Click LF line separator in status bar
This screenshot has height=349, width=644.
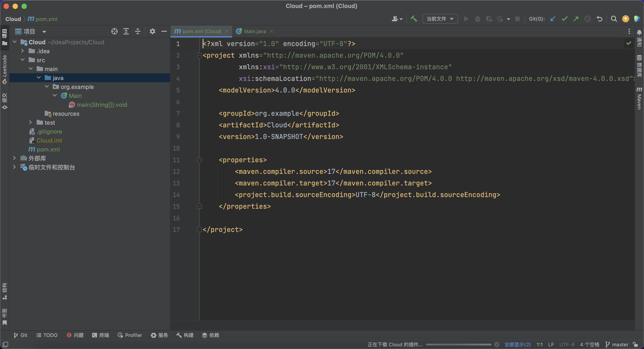[551, 345]
